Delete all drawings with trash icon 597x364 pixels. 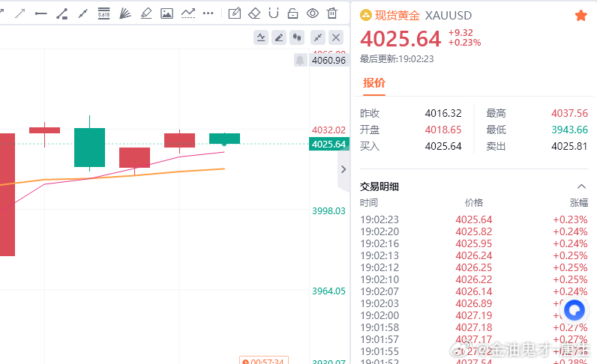coord(332,13)
